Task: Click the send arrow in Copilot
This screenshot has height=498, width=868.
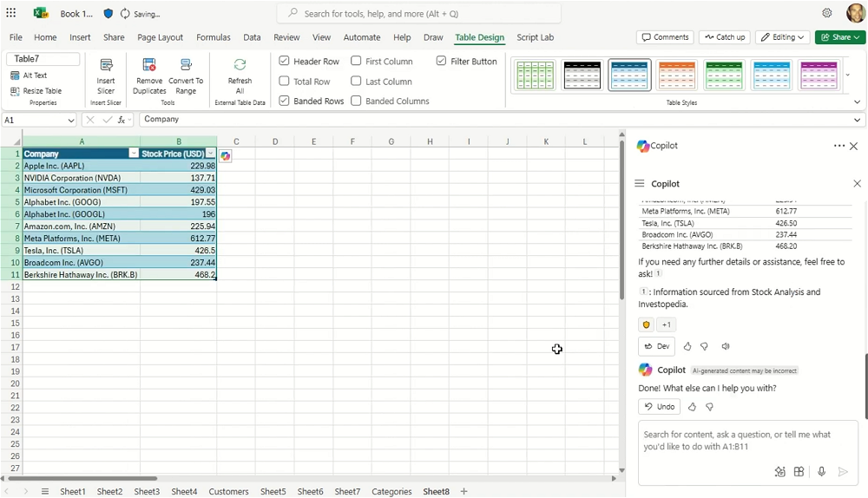Action: coord(843,471)
